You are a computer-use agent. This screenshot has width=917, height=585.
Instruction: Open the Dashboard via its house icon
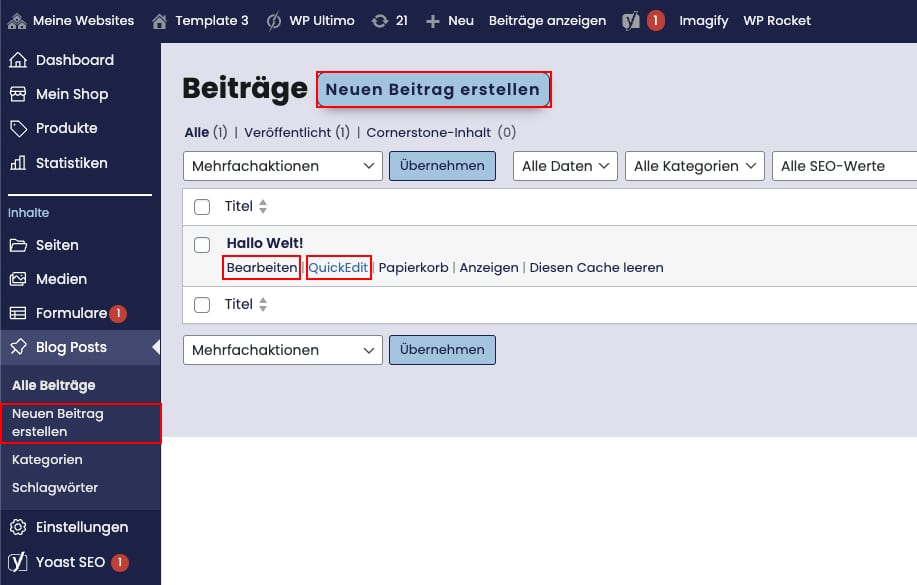(18, 60)
